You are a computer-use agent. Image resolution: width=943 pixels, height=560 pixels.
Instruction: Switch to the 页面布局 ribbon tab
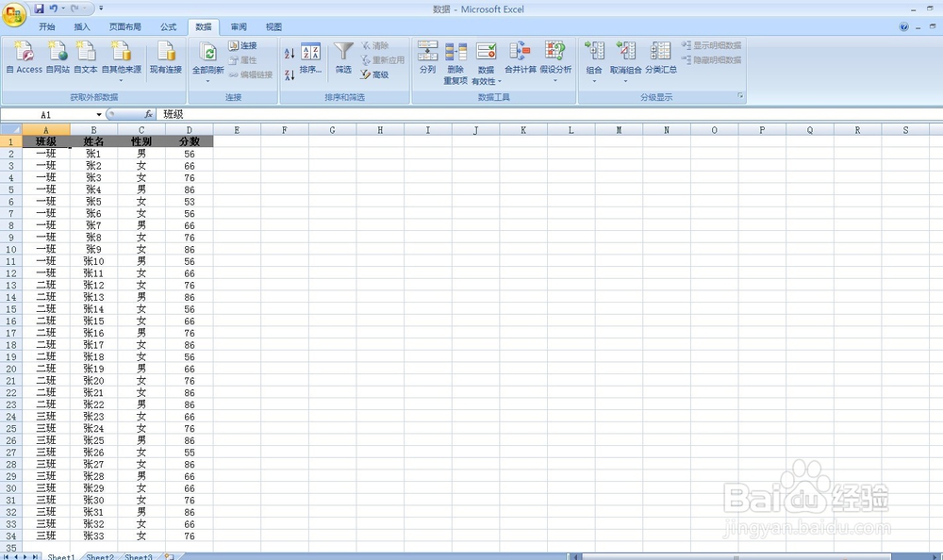[125, 27]
